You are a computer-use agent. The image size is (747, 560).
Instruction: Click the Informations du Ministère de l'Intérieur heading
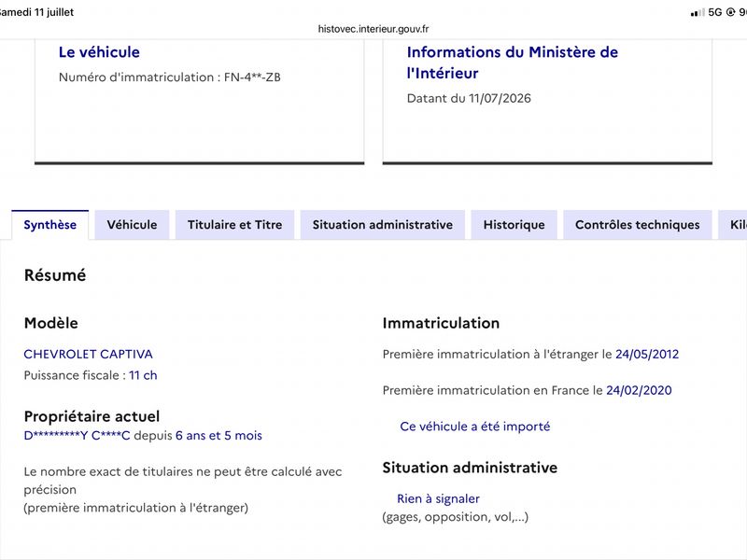pyautogui.click(x=512, y=63)
